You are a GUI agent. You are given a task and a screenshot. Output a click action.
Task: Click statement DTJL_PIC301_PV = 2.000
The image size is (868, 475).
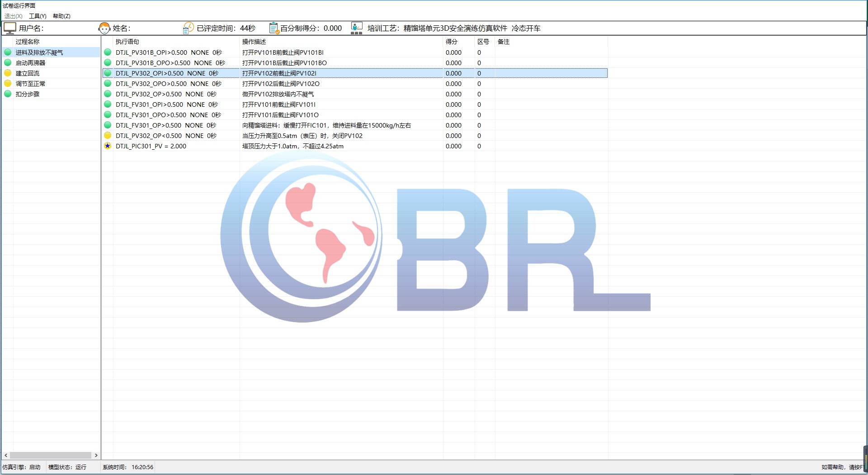(151, 146)
